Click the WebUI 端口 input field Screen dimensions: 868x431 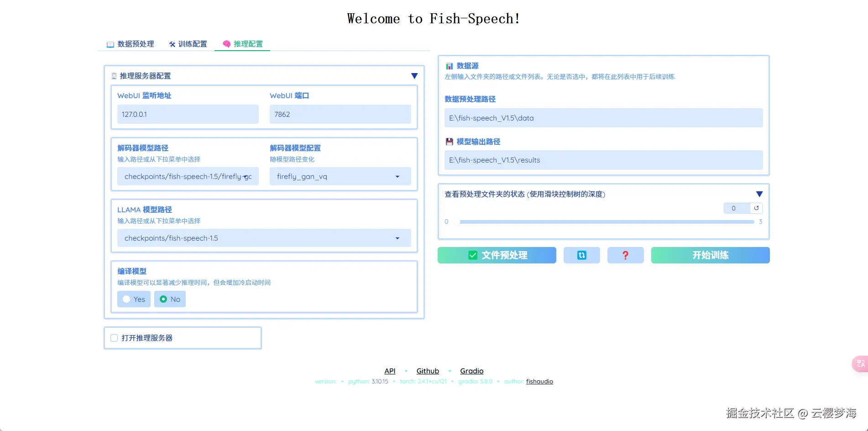pos(340,114)
